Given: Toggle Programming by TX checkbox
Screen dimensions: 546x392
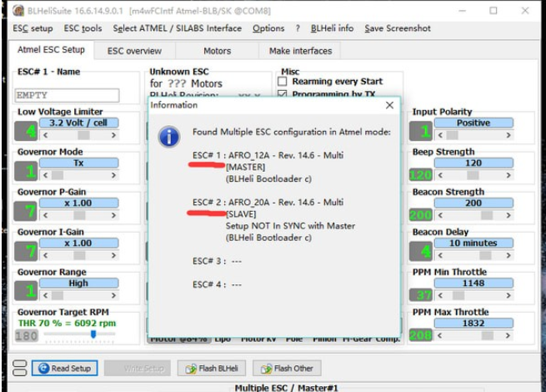Looking at the screenshot, I should tap(283, 93).
